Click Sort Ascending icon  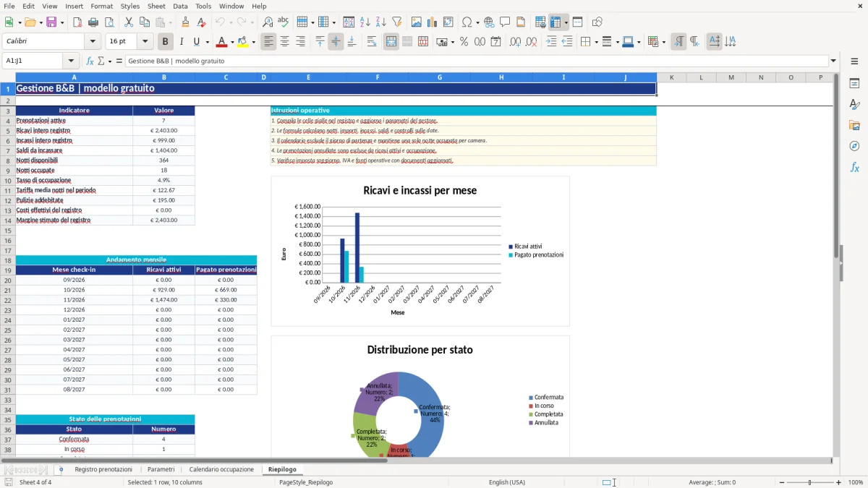coord(365,22)
